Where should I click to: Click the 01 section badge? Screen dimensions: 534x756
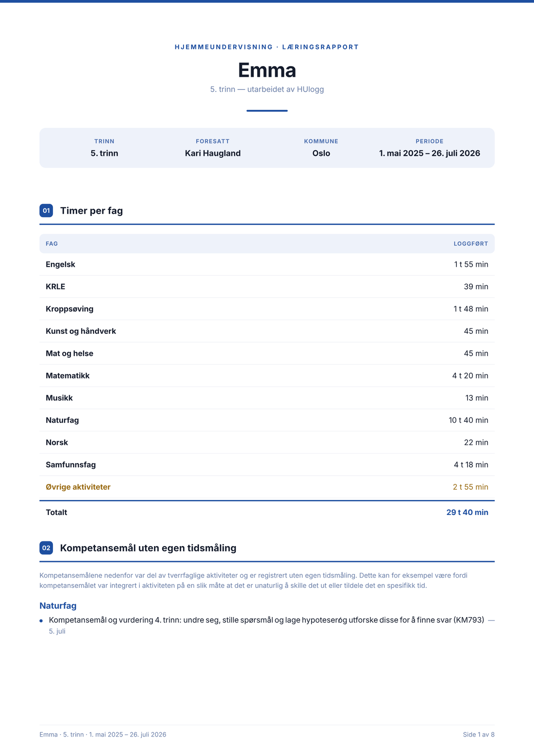click(x=46, y=210)
